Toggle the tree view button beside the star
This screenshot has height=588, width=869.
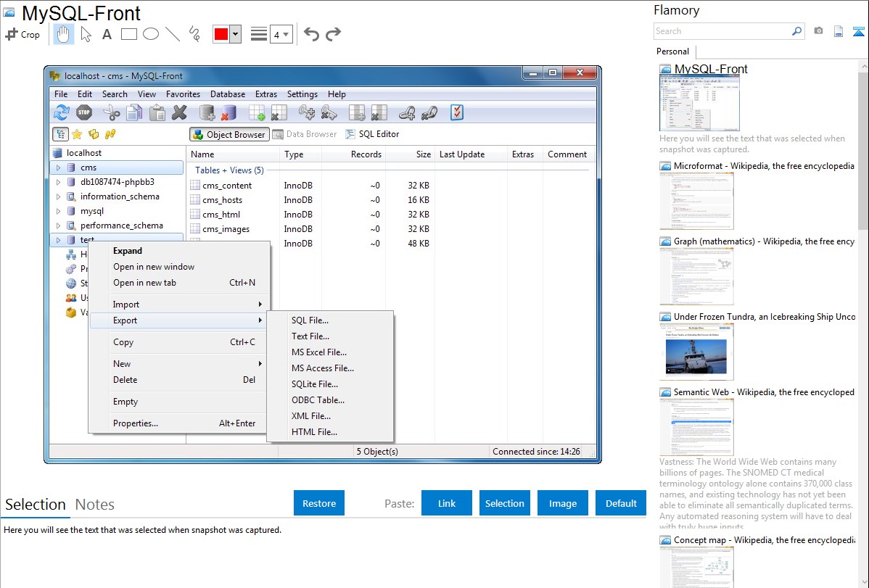coord(60,134)
